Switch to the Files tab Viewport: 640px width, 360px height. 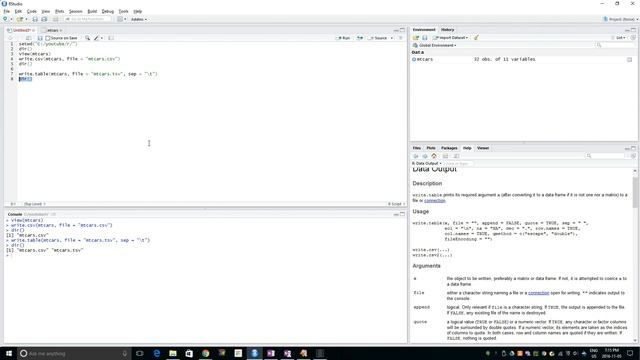point(416,148)
